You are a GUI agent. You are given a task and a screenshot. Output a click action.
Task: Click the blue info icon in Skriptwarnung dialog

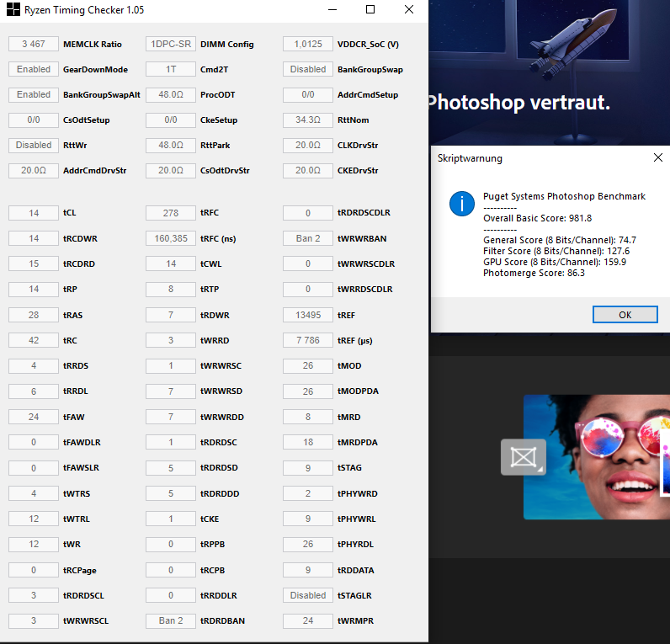point(461,204)
